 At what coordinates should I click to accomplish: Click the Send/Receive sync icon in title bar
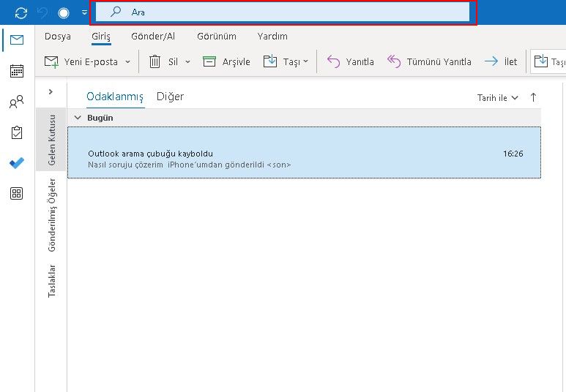point(21,12)
